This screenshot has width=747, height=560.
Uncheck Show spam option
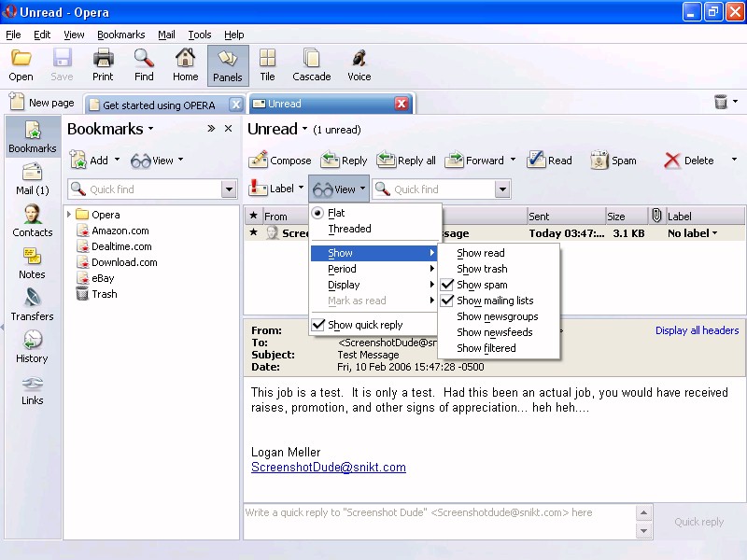point(482,285)
